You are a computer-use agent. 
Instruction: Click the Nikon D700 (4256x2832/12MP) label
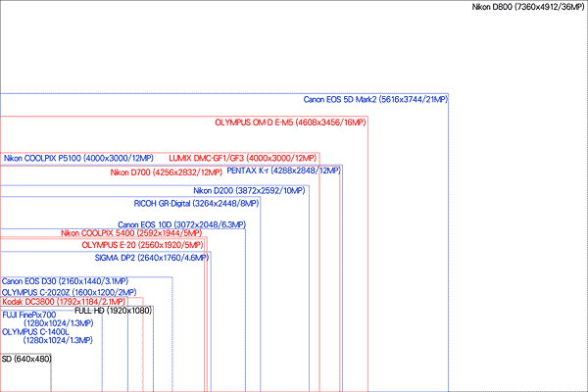tap(167, 172)
